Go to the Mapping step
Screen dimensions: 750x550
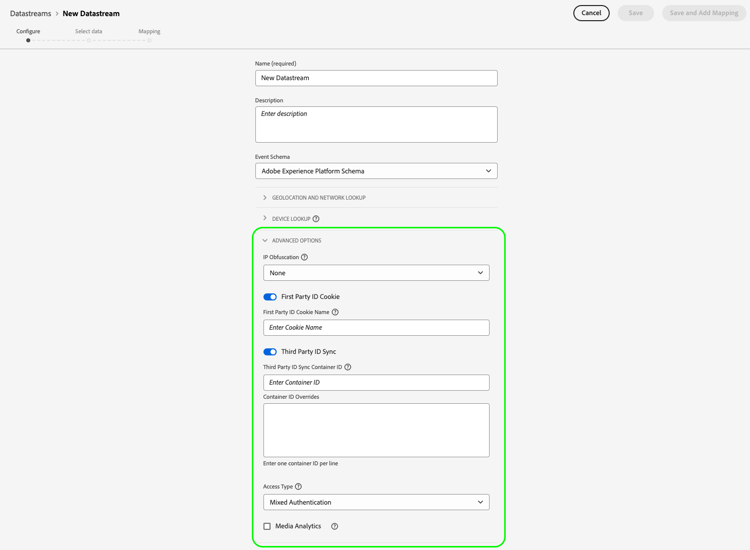click(149, 34)
